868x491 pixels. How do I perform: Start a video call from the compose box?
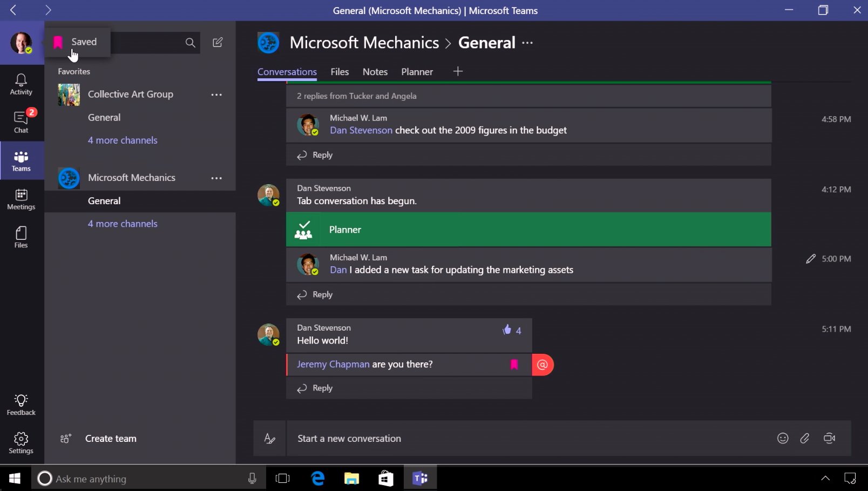click(830, 439)
